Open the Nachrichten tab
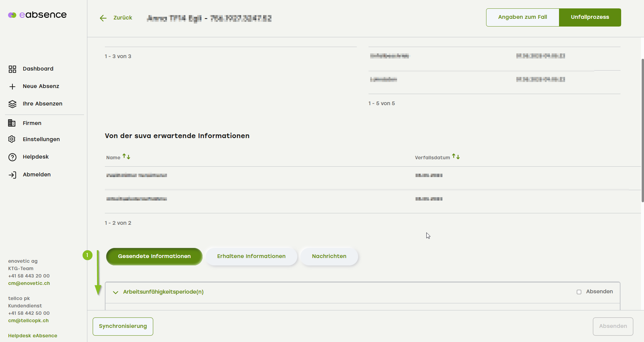This screenshot has height=342, width=644. 329,256
